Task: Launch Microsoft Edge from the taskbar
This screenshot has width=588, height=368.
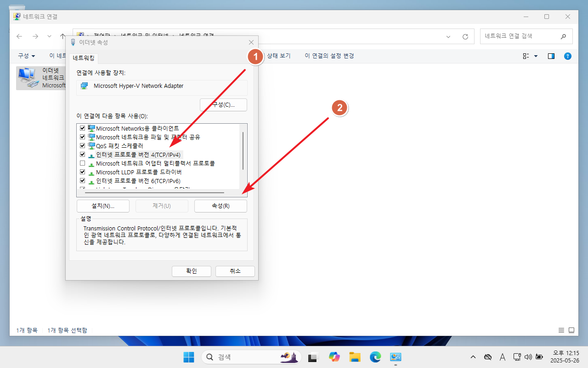Action: 375,357
